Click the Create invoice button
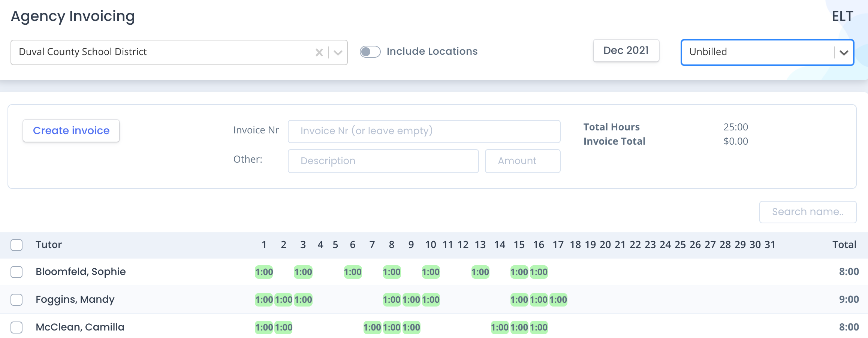 (x=71, y=130)
